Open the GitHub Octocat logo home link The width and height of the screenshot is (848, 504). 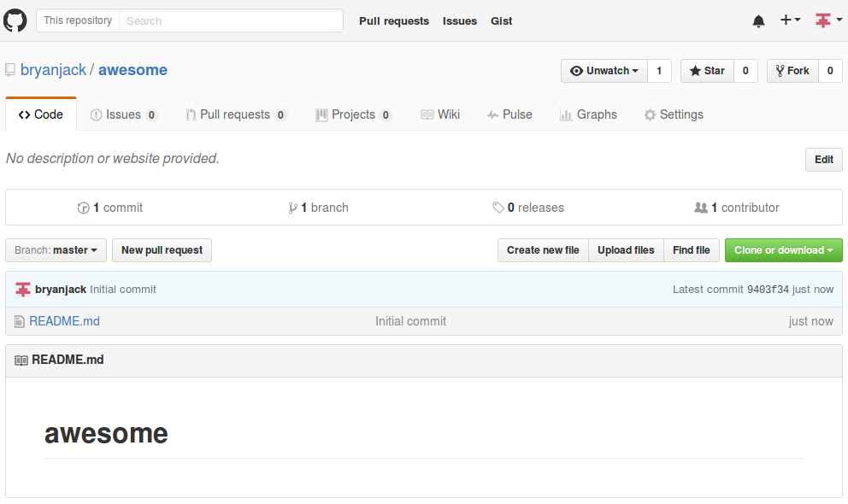tap(15, 21)
